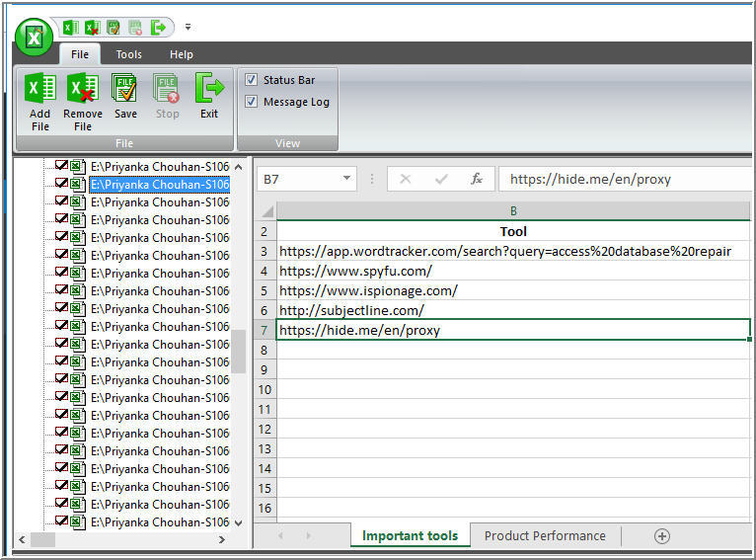Click the next sheet navigation arrow
756x560 pixels.
point(308,535)
